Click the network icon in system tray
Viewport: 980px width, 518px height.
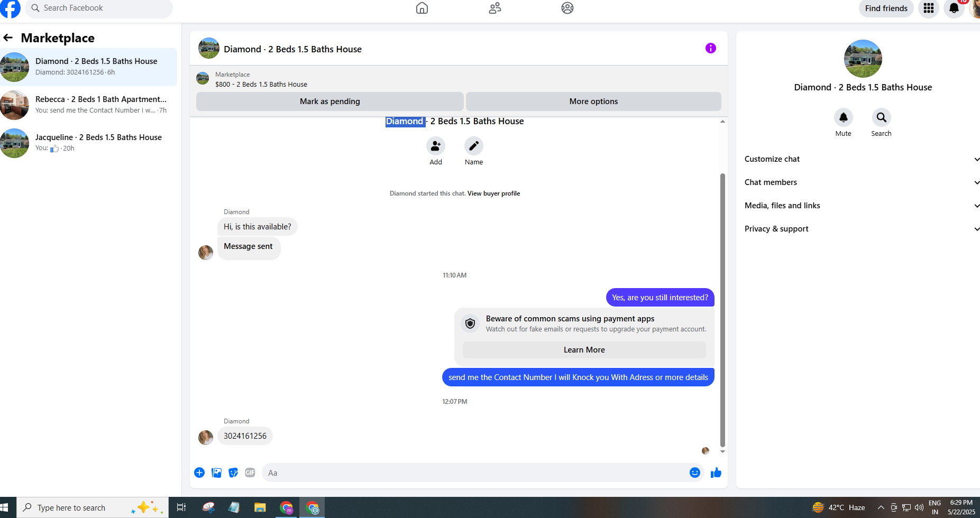[906, 507]
